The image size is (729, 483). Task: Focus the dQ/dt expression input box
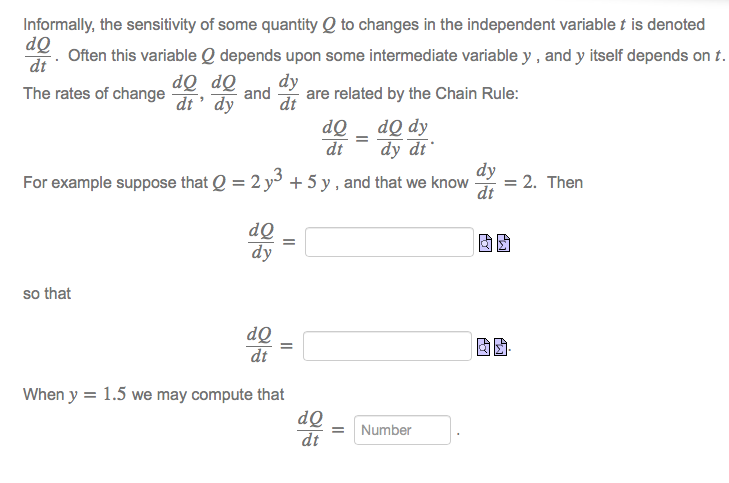click(x=387, y=346)
